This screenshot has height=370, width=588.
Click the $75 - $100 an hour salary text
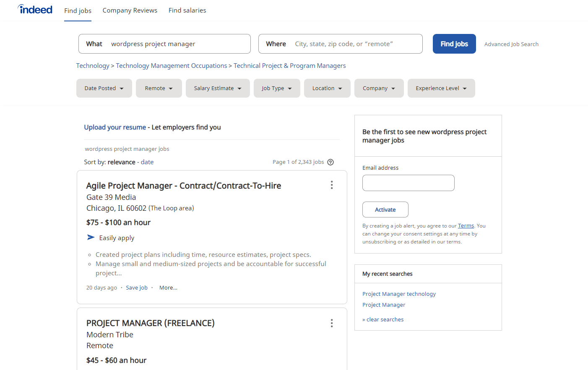tap(118, 223)
